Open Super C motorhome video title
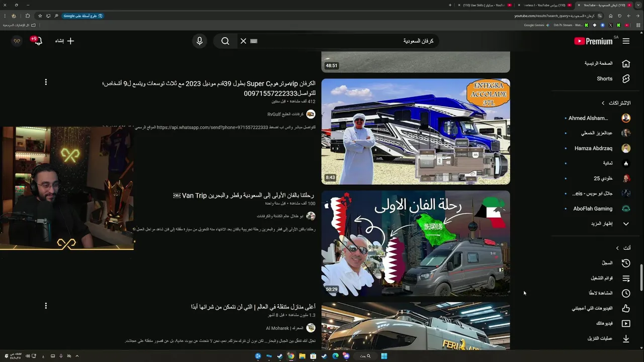Image resolution: width=644 pixels, height=362 pixels. (209, 88)
